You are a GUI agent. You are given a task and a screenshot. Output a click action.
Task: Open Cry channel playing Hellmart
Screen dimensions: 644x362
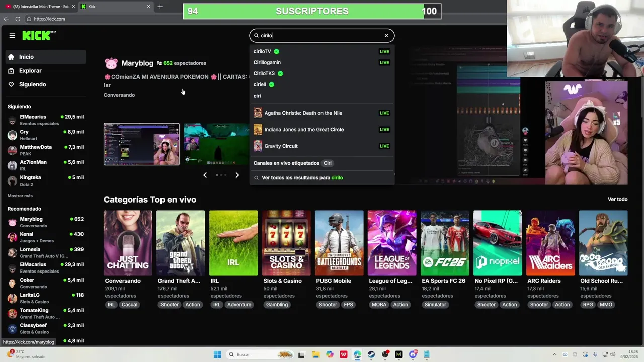[x=45, y=135]
